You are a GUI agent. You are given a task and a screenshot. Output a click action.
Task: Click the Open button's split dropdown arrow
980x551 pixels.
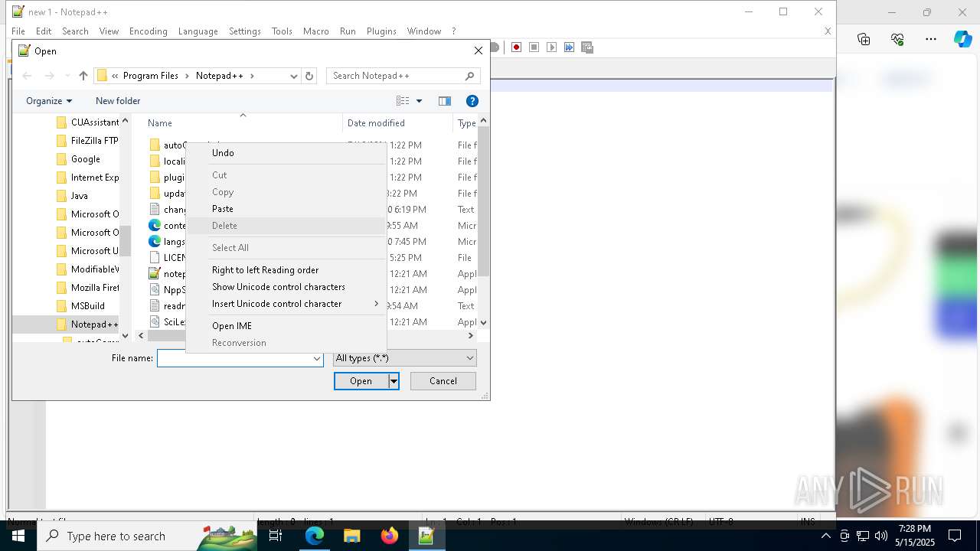coord(394,381)
